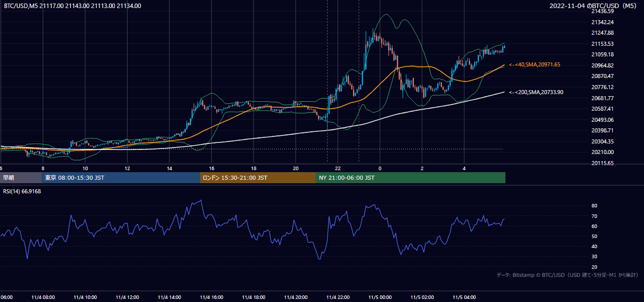Click RSI axis level 30
Image resolution: width=644 pixels, height=302 pixels.
tap(595, 257)
